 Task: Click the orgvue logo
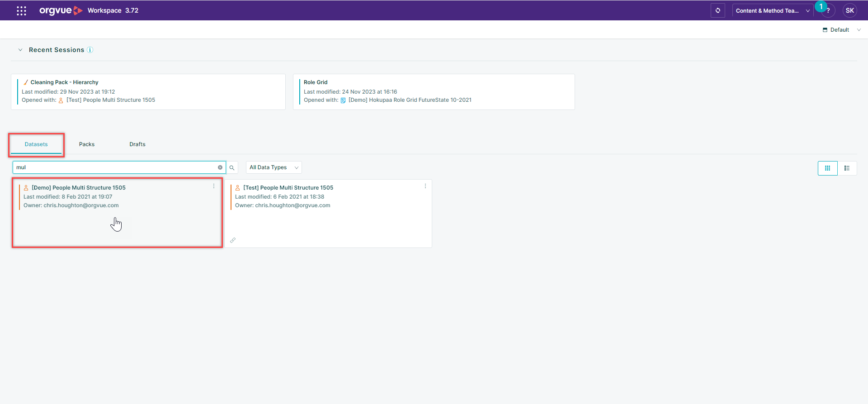[x=61, y=10]
